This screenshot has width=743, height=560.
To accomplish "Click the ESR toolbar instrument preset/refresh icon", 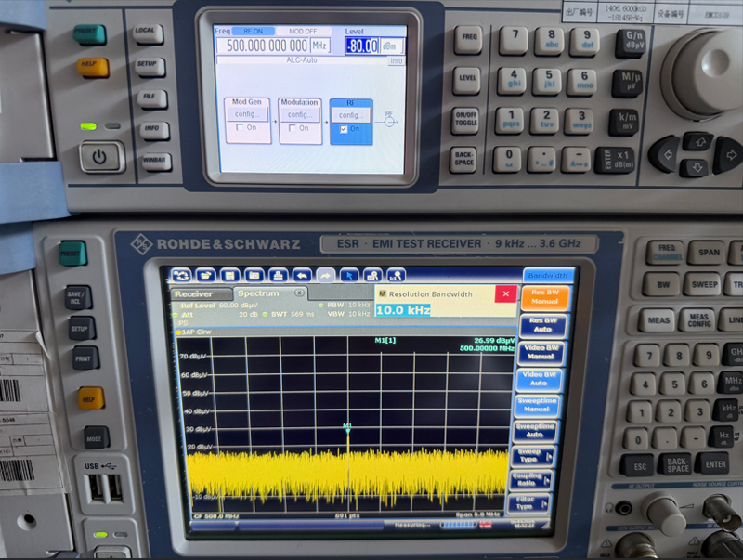I will [182, 275].
